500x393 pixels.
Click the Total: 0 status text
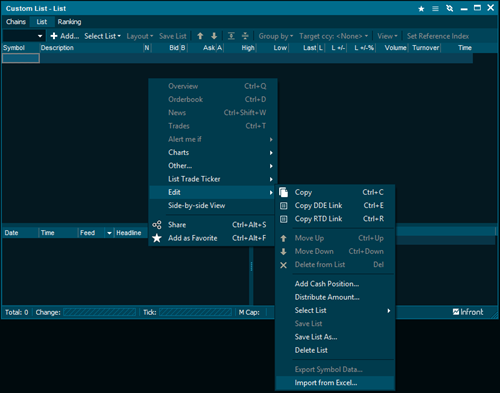coord(16,312)
